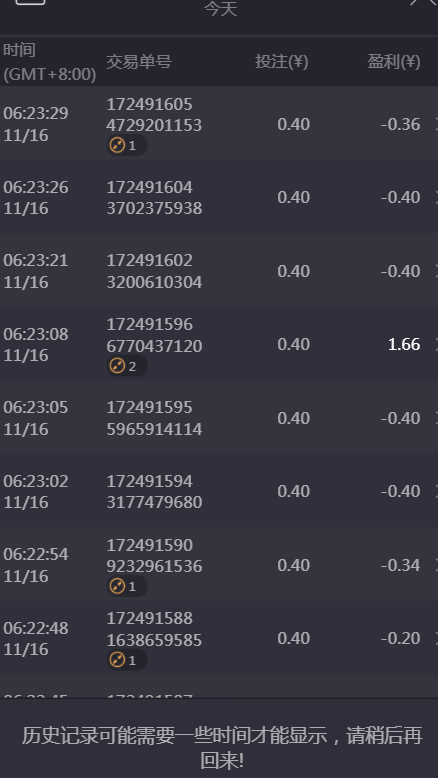The height and width of the screenshot is (778, 438).
Task: Expand details arrow for the 06:23:29 bet
Action: coord(436,124)
